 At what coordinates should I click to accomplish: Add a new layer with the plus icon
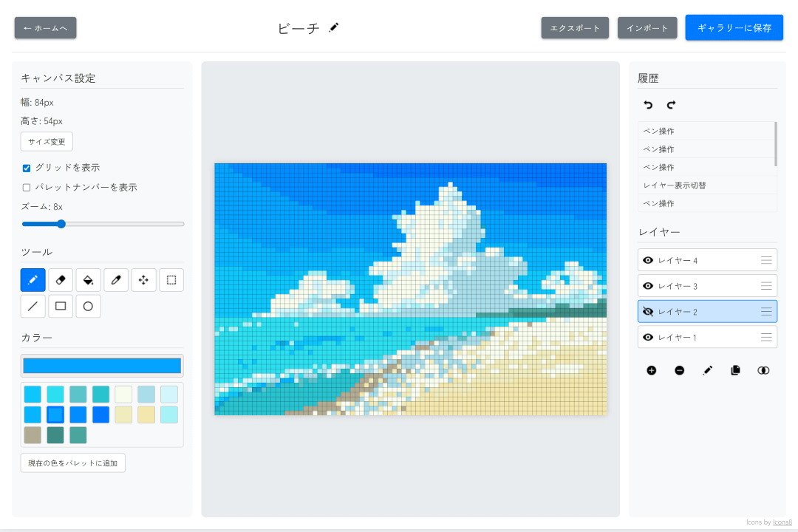[651, 370]
